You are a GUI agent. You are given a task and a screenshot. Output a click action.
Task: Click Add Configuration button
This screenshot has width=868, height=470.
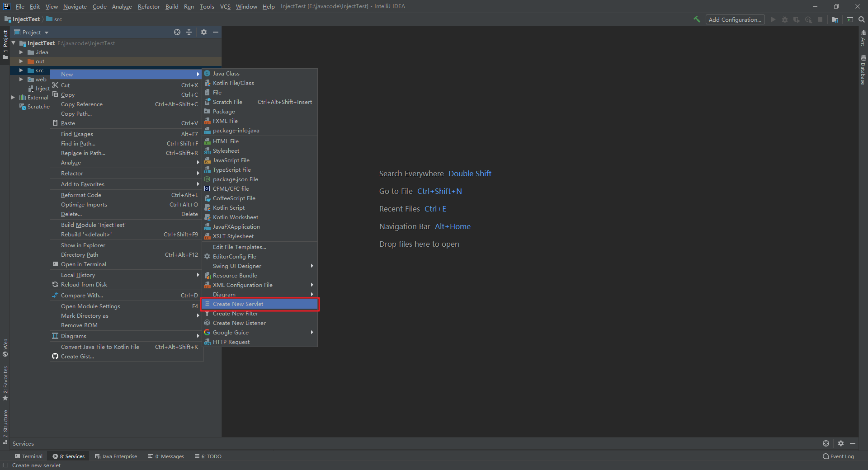pos(735,19)
